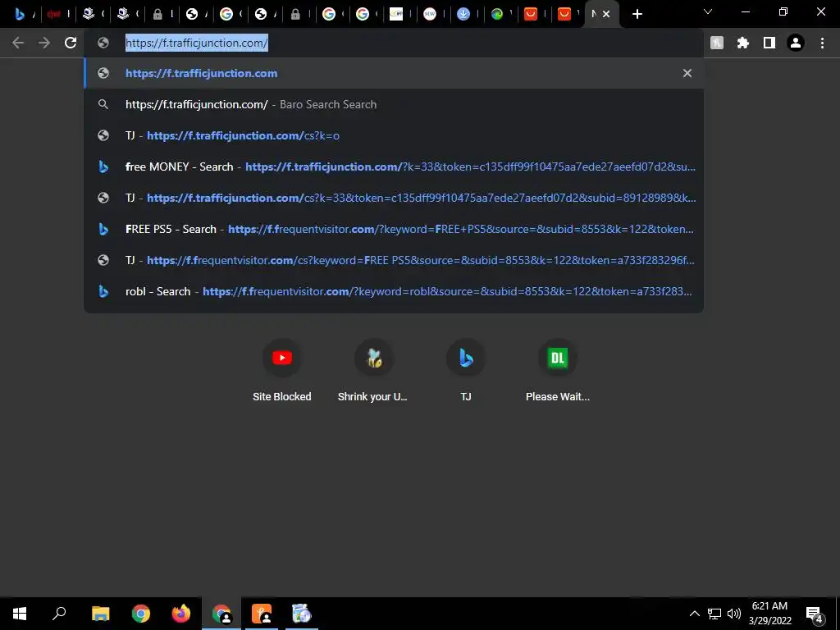This screenshot has height=630, width=840.
Task: Open the Site Blocked YouTube shortcut
Action: pyautogui.click(x=282, y=371)
